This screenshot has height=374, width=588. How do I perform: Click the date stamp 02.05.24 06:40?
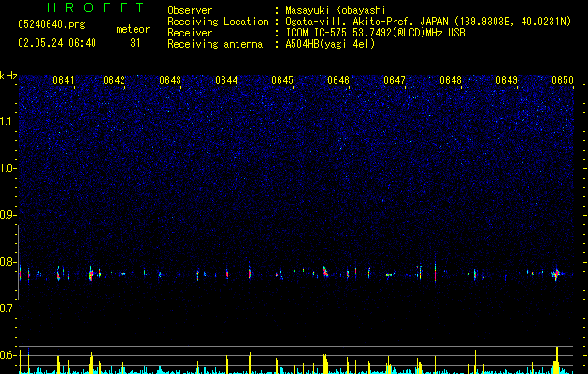coord(57,43)
